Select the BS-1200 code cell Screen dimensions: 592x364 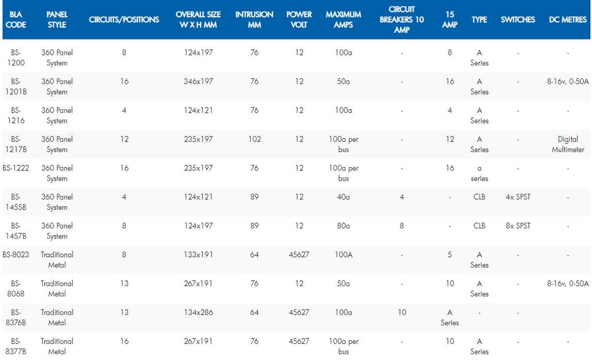point(16,58)
